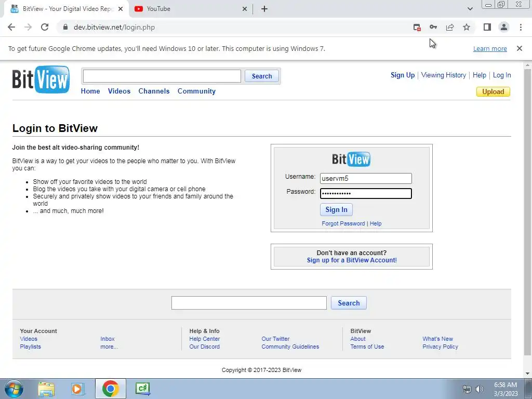Open the Channels menu item
Image resolution: width=532 pixels, height=399 pixels.
154,91
